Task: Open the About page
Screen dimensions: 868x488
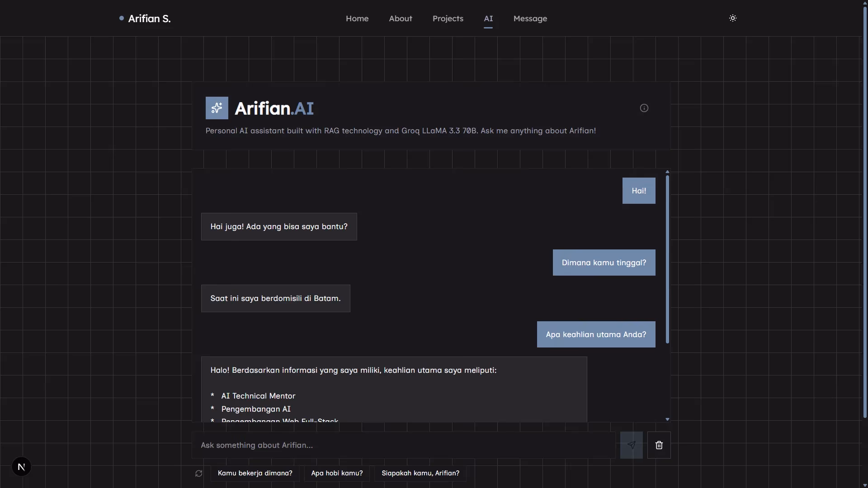Action: click(400, 19)
